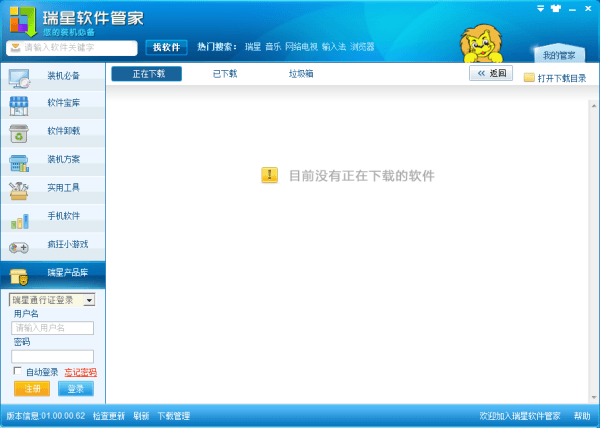Search hot keyword 音乐
This screenshot has height=428, width=600.
point(273,47)
